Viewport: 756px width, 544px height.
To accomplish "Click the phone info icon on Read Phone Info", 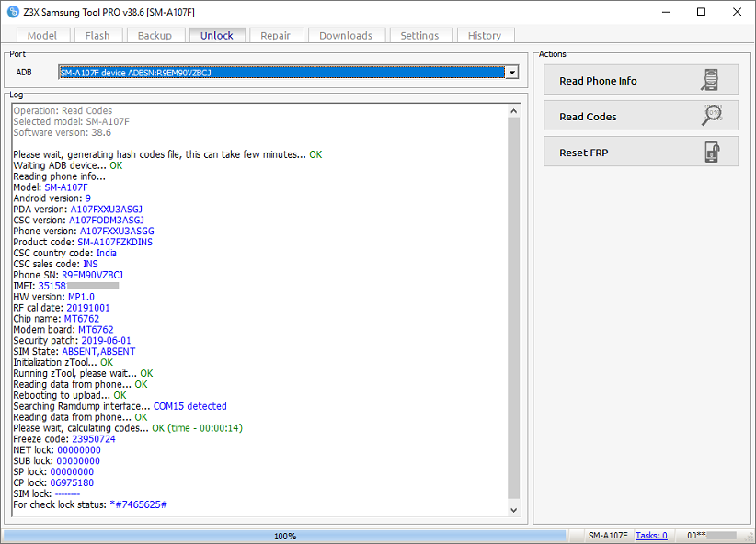I will pyautogui.click(x=710, y=80).
